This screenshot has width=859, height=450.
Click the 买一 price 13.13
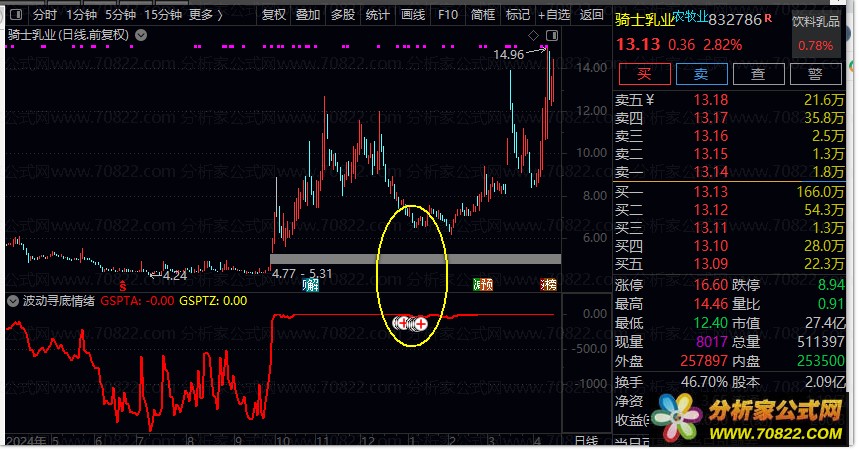(711, 192)
